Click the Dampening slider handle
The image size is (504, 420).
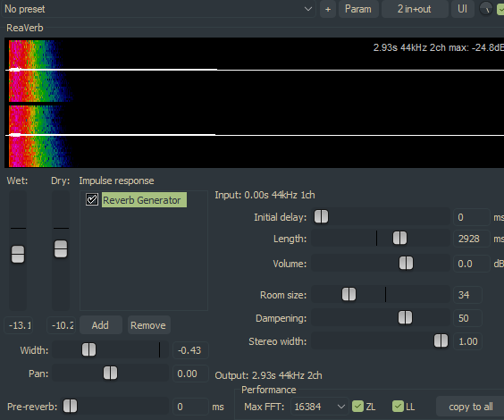coord(405,317)
